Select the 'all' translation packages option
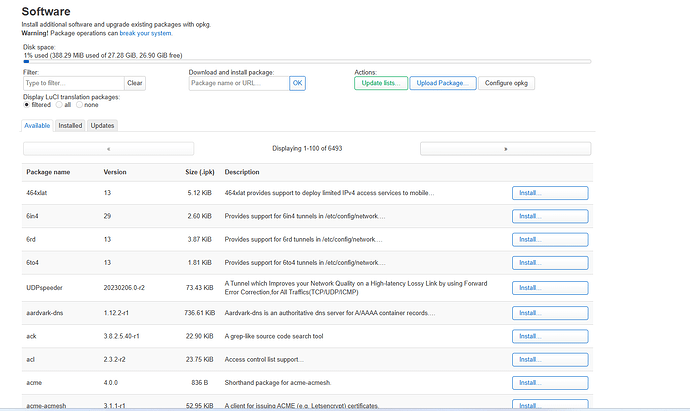 click(58, 103)
